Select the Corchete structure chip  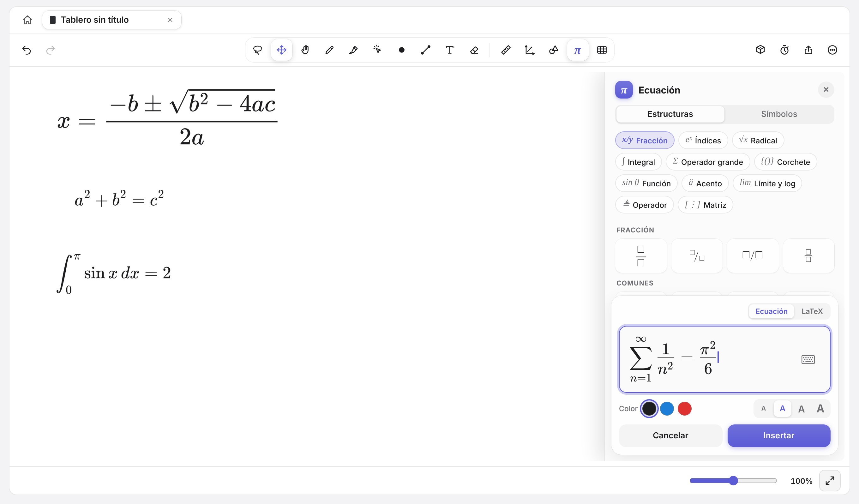click(x=786, y=162)
